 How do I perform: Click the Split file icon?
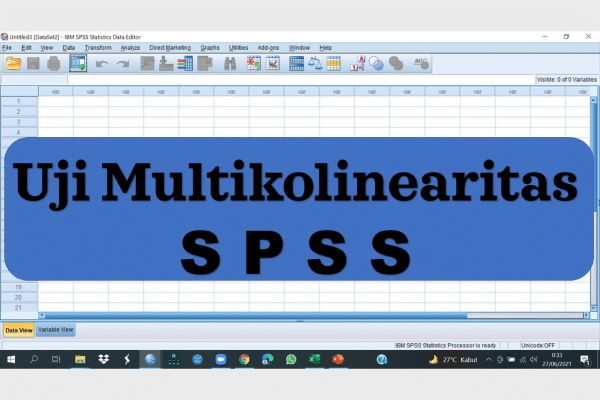(297, 64)
